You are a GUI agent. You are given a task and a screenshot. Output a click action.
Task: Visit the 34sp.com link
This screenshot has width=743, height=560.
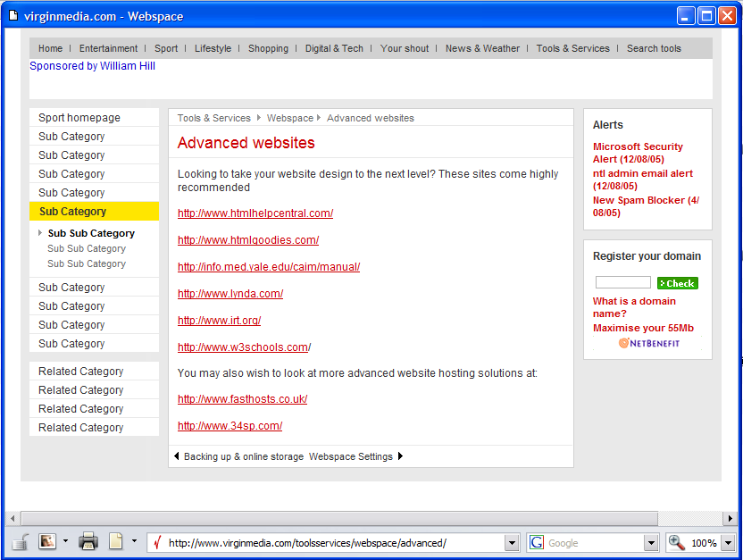pos(230,425)
